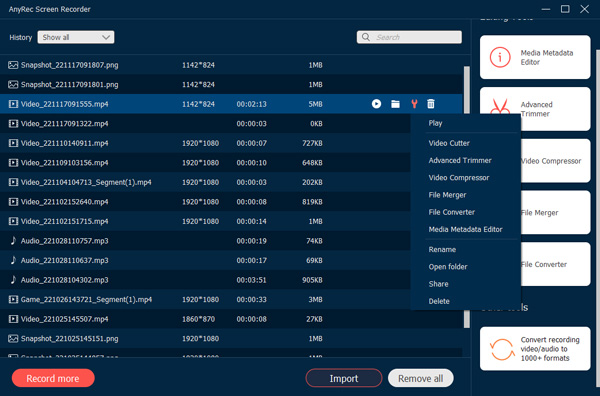Click the AnyRec Screen Recorder title
The image size is (600, 396).
(x=50, y=9)
